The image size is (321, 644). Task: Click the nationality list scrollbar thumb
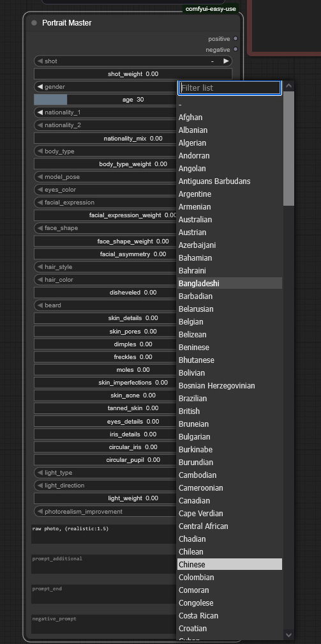pyautogui.click(x=288, y=148)
